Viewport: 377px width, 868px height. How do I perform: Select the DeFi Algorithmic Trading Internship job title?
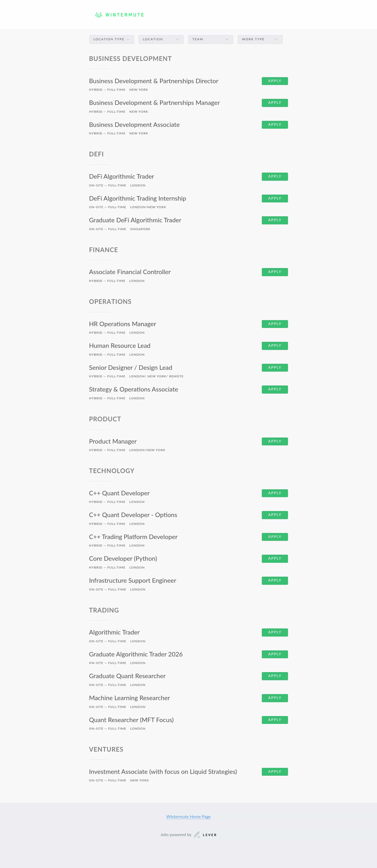pos(137,198)
